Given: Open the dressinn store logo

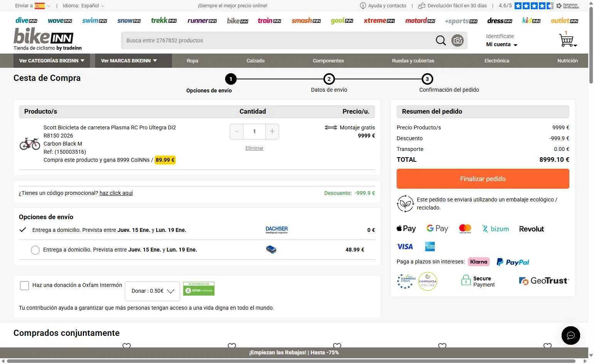Looking at the screenshot, I should click(500, 20).
